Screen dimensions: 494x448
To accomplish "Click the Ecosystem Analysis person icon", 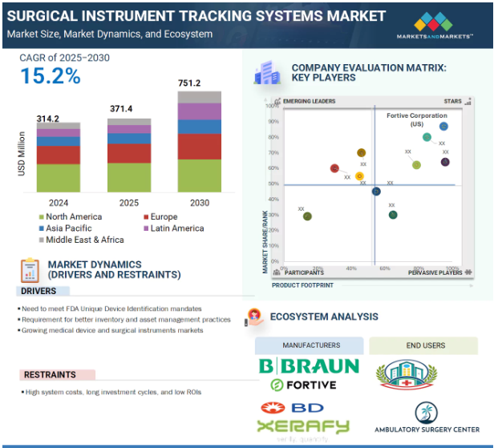I will coord(254,317).
